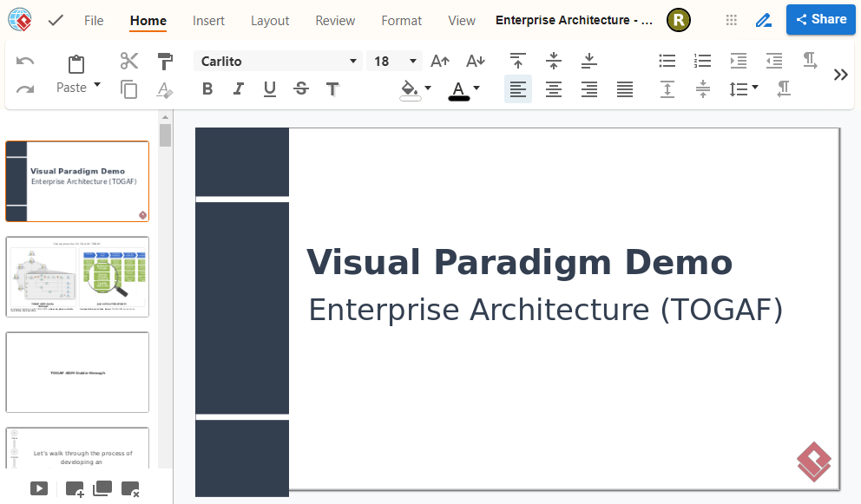This screenshot has height=504, width=861.
Task: Open the apps grid icon
Action: (732, 20)
